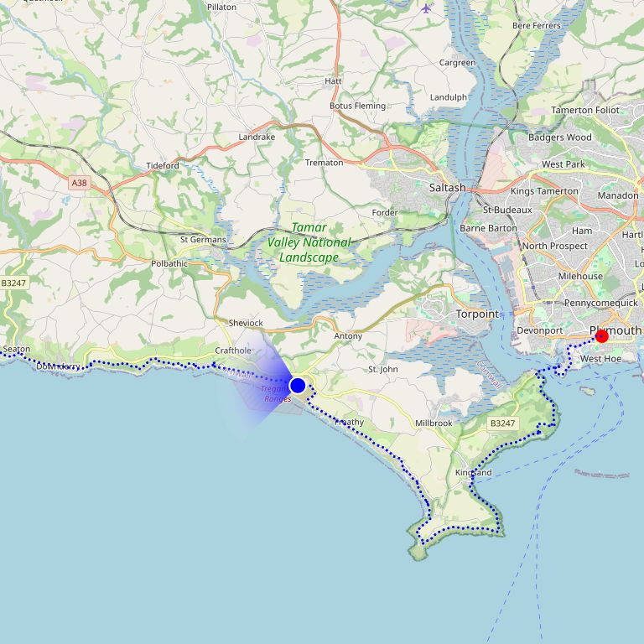Click the Crafthole village label
This screenshot has height=644, width=644.
(x=233, y=351)
